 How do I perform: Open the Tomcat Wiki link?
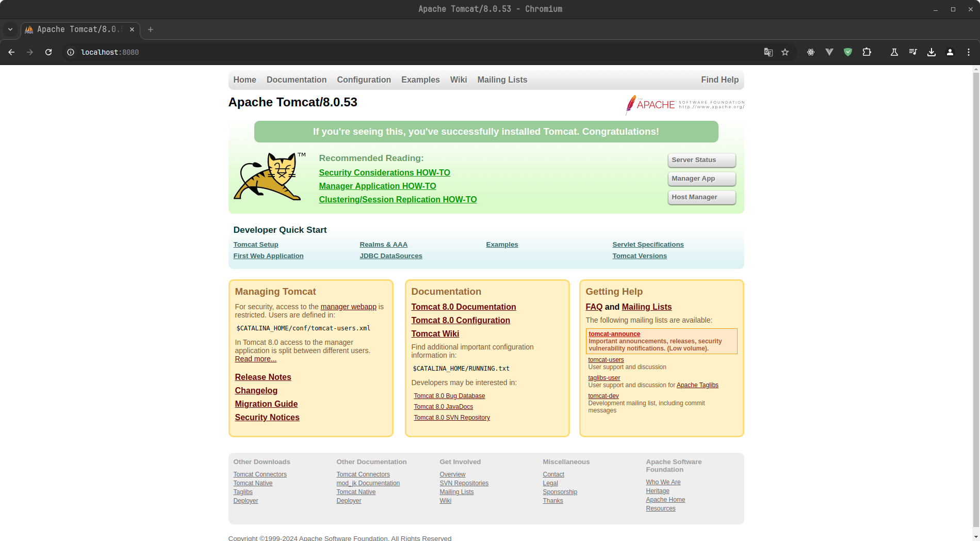435,334
